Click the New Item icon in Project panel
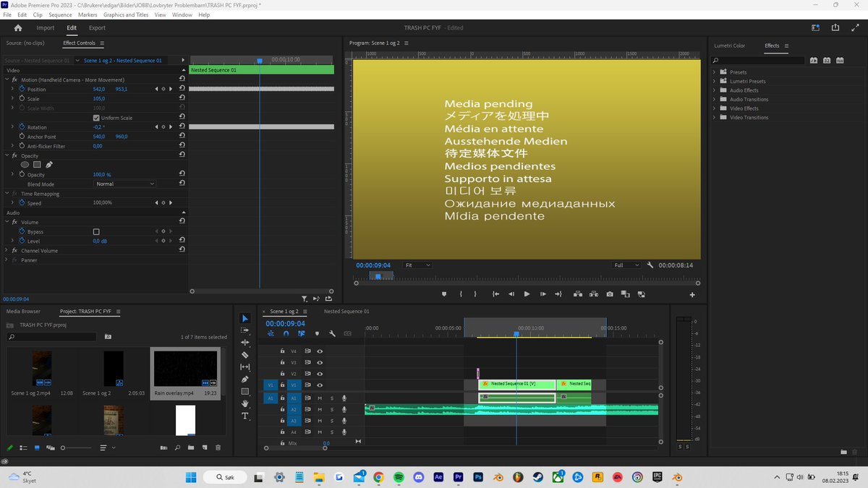The height and width of the screenshot is (488, 868). tap(205, 448)
